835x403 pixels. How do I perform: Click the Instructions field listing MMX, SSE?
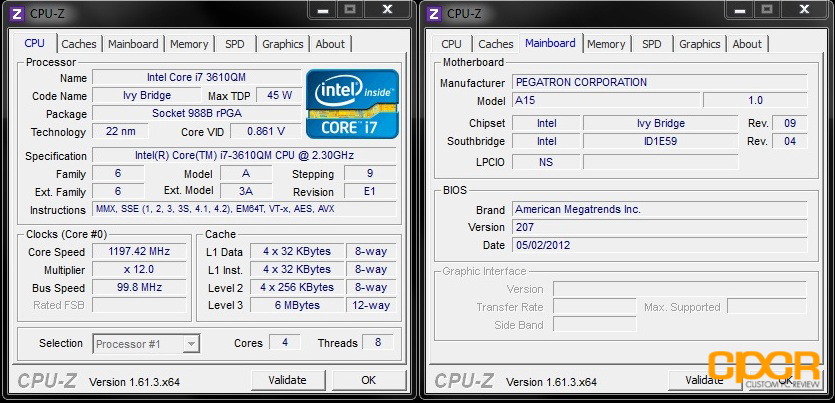(244, 209)
